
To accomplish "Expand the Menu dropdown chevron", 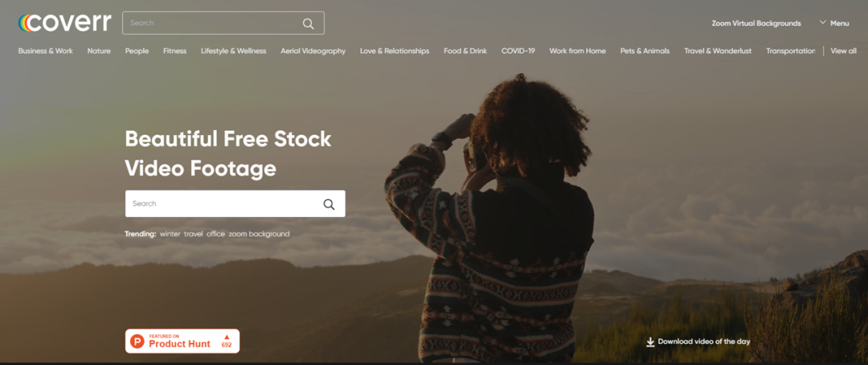I will point(823,23).
